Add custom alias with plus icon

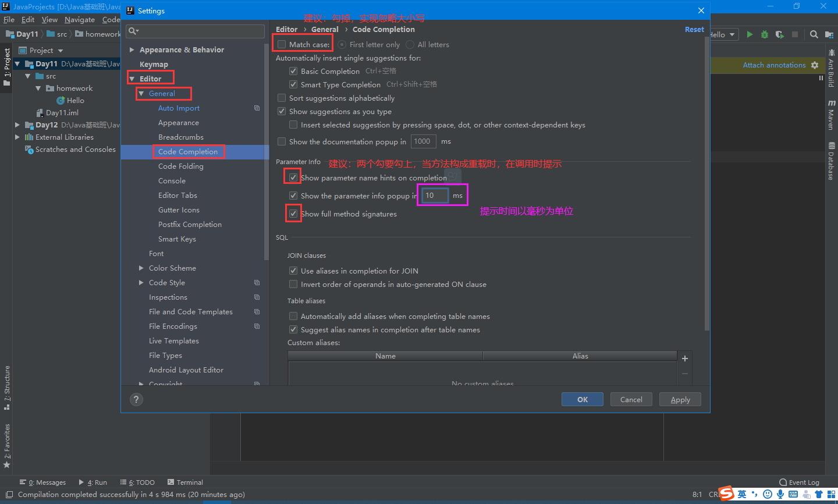point(685,359)
